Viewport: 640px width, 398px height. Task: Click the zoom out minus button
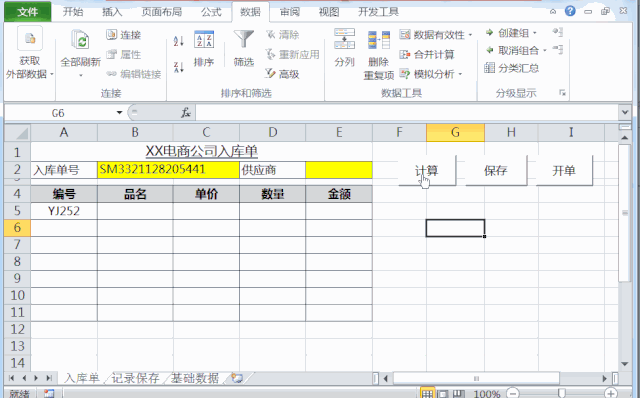[513, 394]
